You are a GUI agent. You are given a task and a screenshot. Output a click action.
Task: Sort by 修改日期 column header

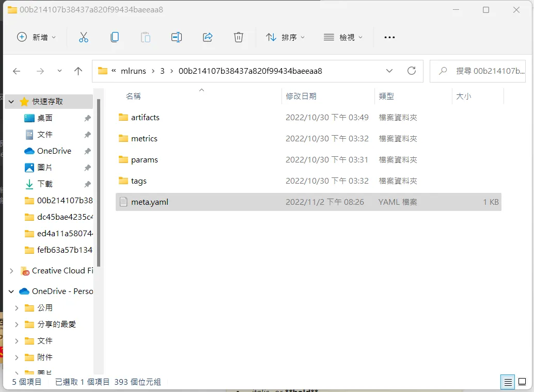(x=301, y=96)
